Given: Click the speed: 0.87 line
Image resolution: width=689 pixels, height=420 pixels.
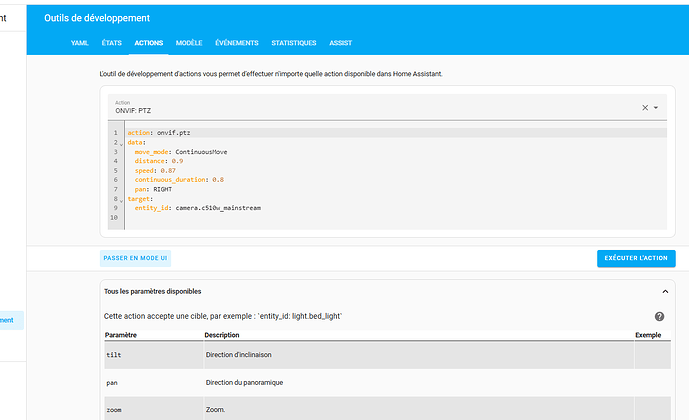Looking at the screenshot, I should 155,170.
